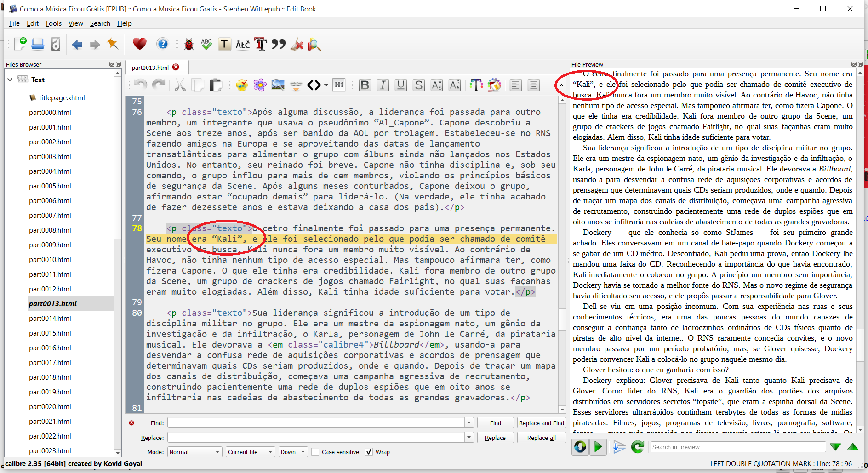
Task: Click the broom remove unused CSS icon
Action: (x=297, y=44)
